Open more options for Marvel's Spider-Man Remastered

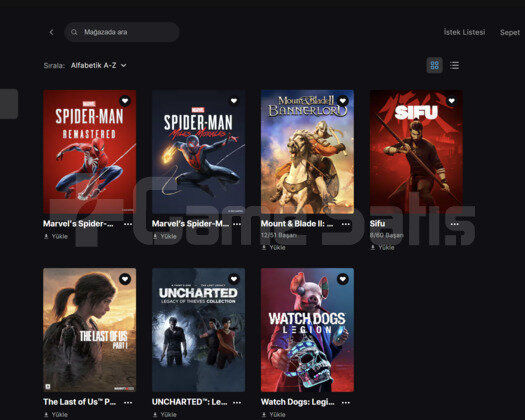click(x=128, y=224)
